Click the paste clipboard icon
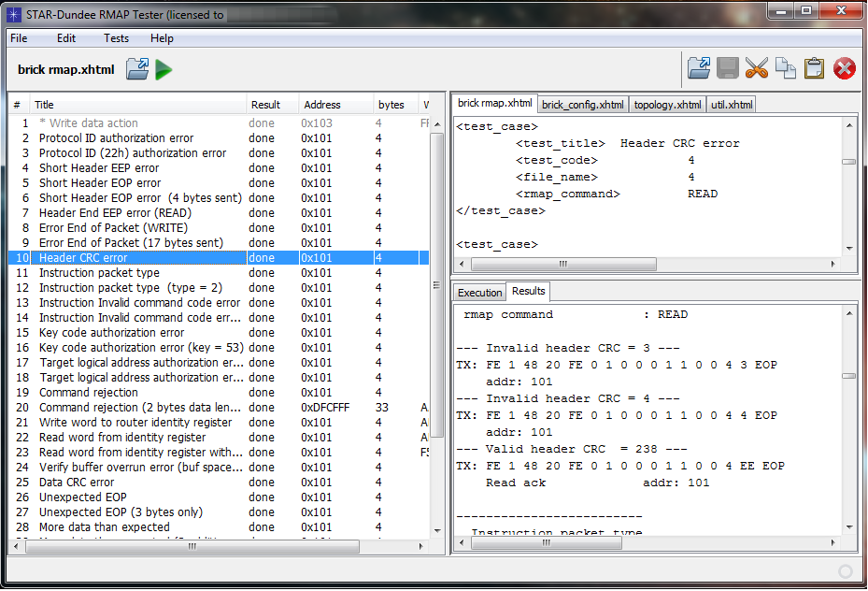 click(x=814, y=68)
